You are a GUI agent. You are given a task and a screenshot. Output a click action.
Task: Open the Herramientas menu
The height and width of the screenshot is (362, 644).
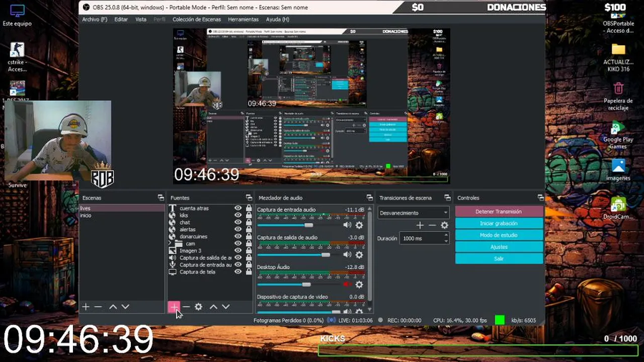[x=243, y=19]
